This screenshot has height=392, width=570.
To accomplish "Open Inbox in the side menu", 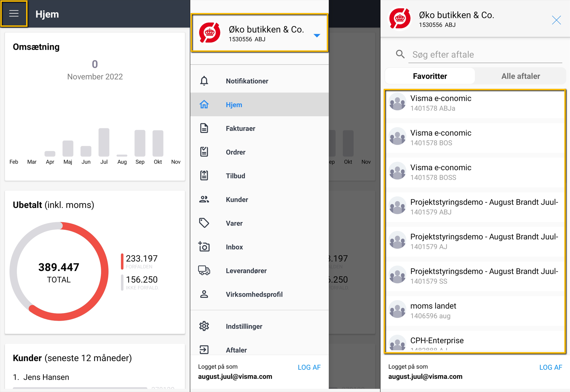I will [x=259, y=247].
